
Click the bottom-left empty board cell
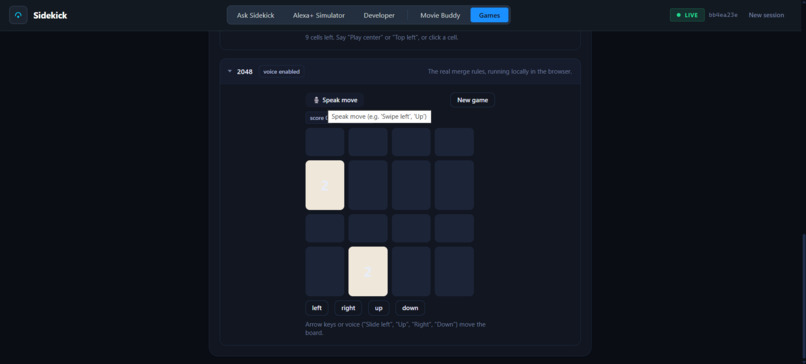pyautogui.click(x=325, y=271)
